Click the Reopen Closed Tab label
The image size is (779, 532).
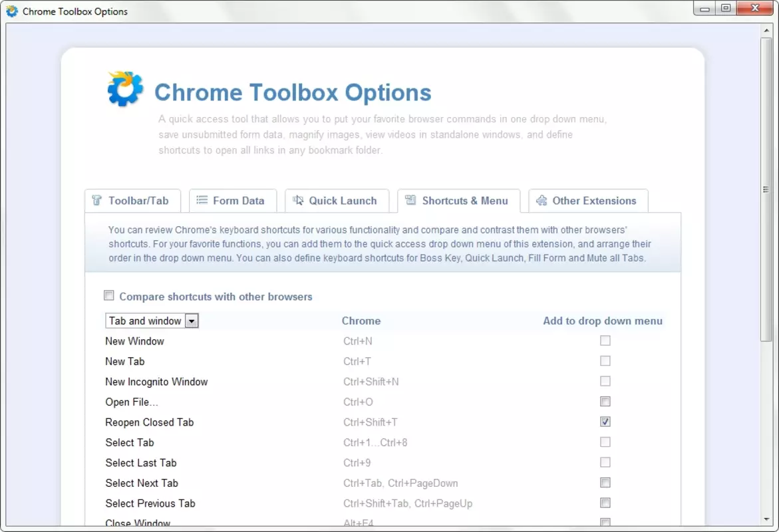tap(150, 422)
